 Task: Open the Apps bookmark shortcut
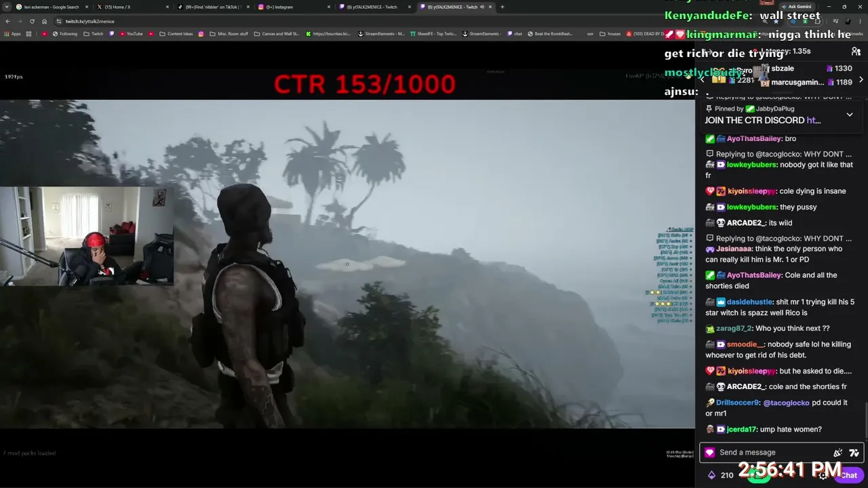coord(12,34)
